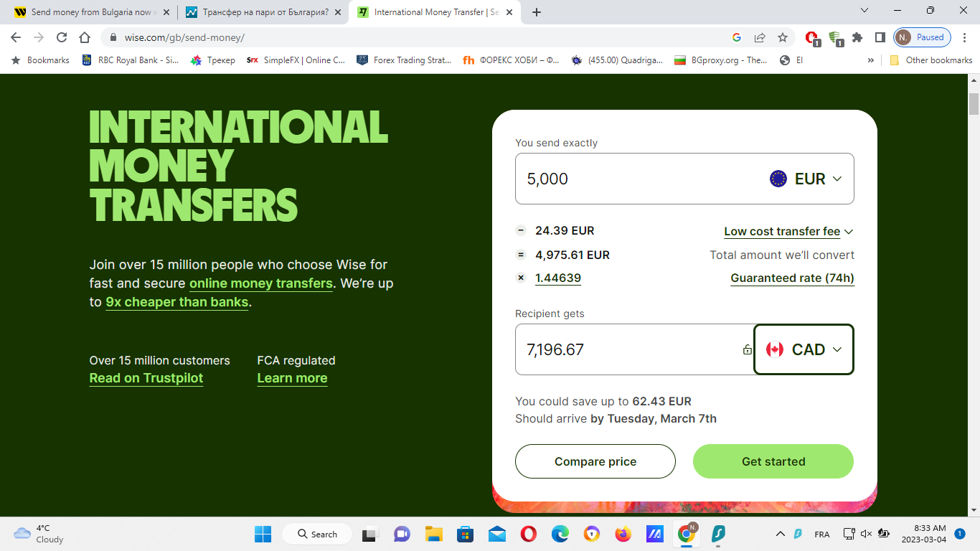This screenshot has height=551, width=980.
Task: Click the Get started button
Action: tap(773, 461)
